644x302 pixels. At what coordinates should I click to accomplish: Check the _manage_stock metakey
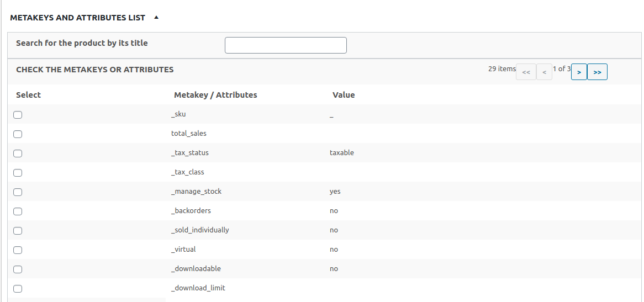(18, 192)
